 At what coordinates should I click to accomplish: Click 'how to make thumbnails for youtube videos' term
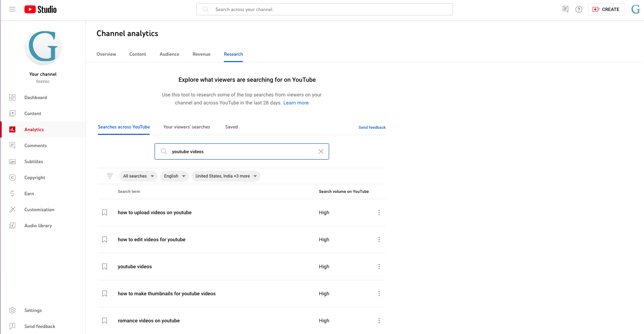(x=167, y=294)
